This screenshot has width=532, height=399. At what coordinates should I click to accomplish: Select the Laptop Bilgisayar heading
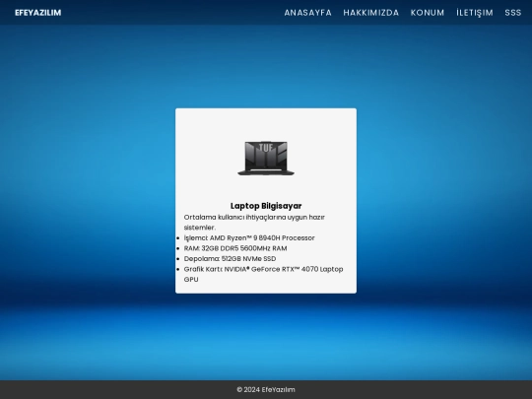coord(266,206)
